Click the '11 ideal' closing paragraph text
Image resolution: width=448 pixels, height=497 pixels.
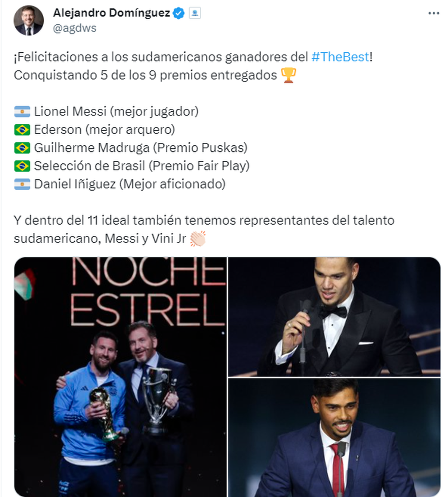(x=204, y=220)
